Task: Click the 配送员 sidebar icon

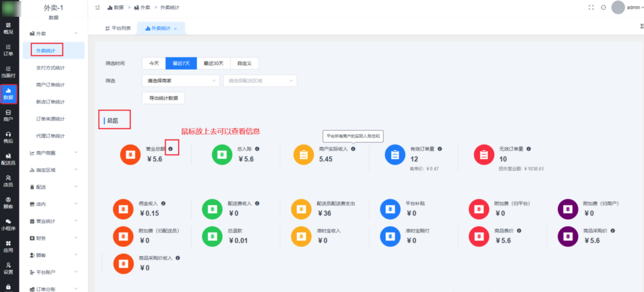Action: point(8,158)
